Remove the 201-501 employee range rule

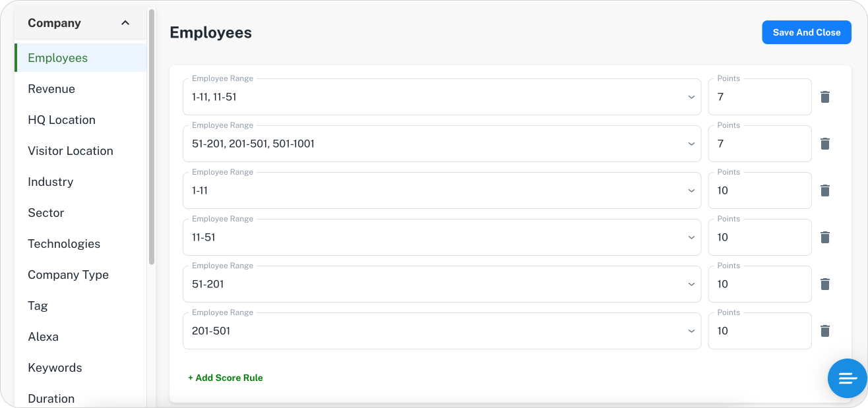point(824,331)
